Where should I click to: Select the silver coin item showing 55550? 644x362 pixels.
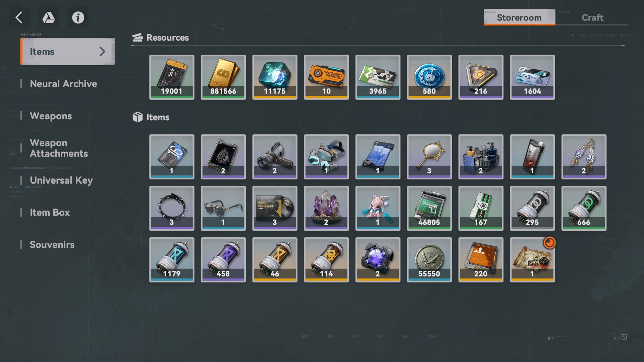click(x=429, y=260)
